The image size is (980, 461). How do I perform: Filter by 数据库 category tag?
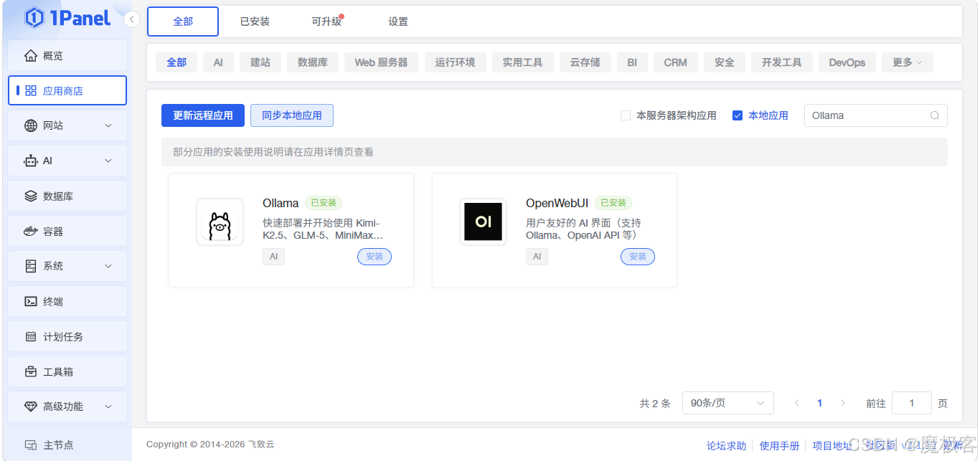pos(313,62)
